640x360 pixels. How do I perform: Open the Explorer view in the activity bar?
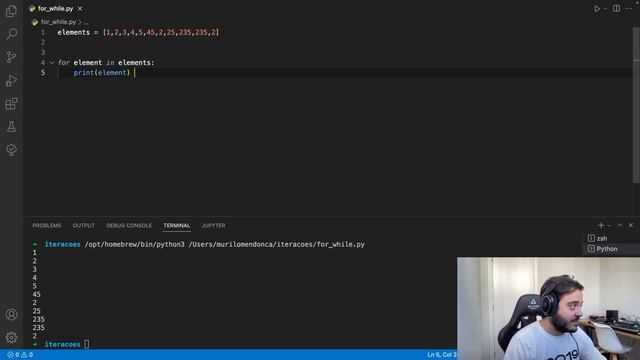[x=11, y=11]
